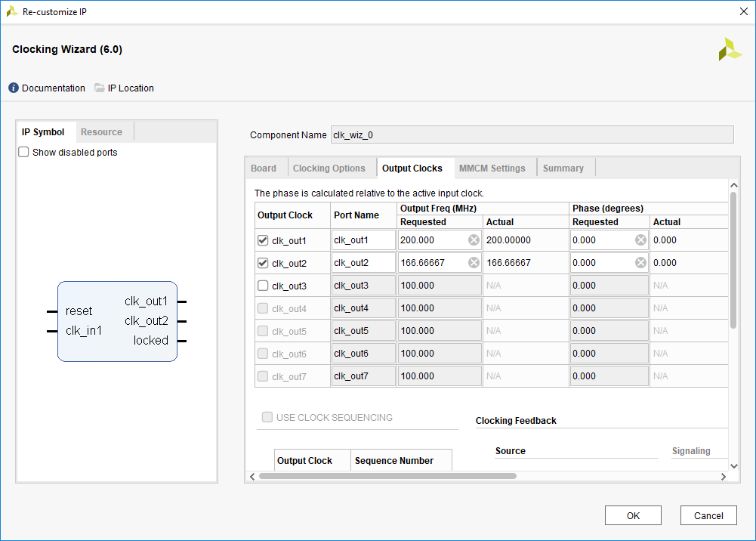Switch to the Resource tab
Image resolution: width=756 pixels, height=541 pixels.
[102, 132]
